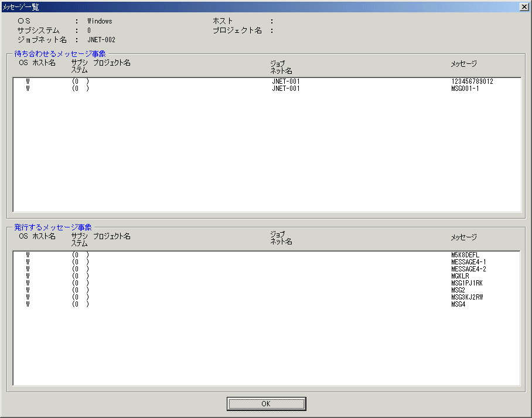Close the メッセージ一覧 dialog
The width and height of the screenshot is (532, 418).
click(x=524, y=7)
